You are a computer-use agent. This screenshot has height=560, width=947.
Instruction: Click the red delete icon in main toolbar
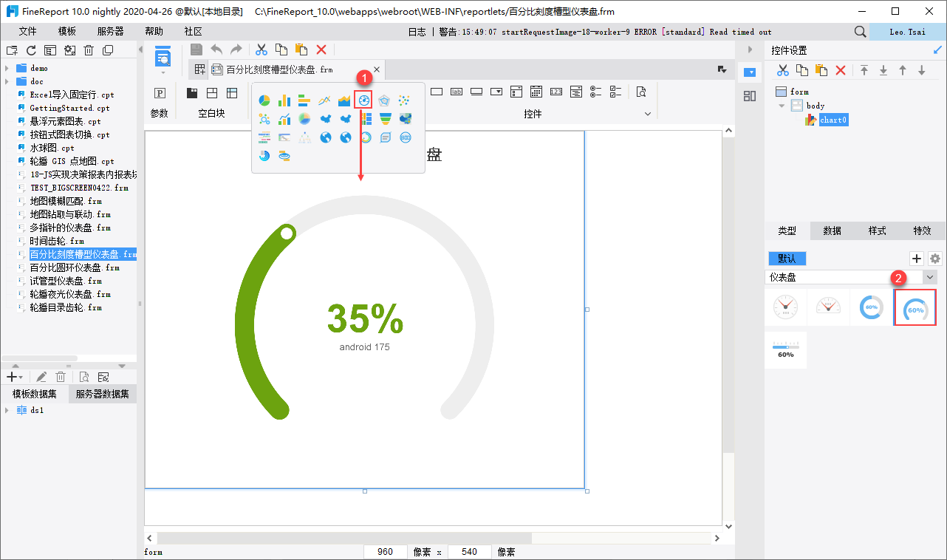[321, 49]
